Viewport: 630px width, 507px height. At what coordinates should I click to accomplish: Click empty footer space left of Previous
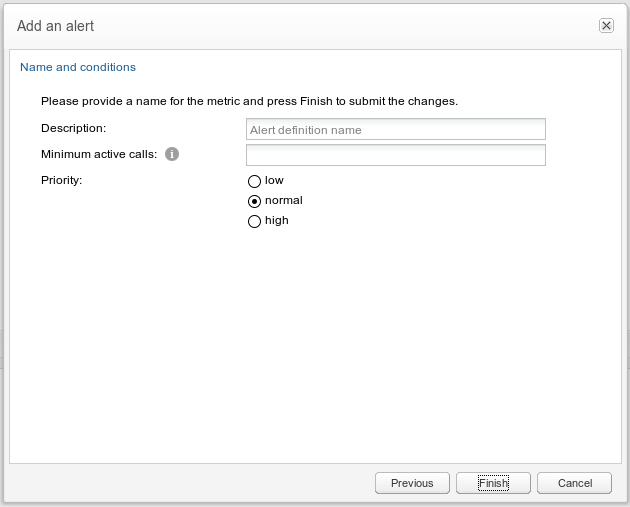point(190,483)
